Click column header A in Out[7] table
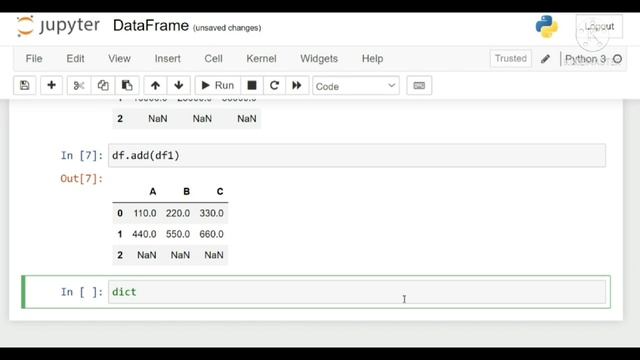640x360 pixels. 153,192
